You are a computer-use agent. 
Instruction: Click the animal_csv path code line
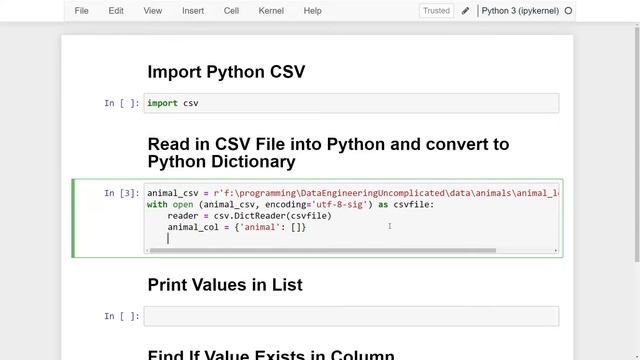pos(353,193)
